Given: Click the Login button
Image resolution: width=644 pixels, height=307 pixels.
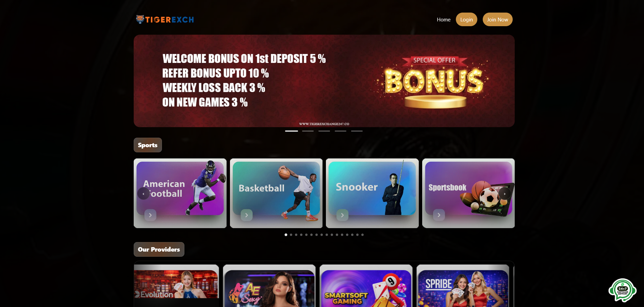Looking at the screenshot, I should [x=466, y=19].
